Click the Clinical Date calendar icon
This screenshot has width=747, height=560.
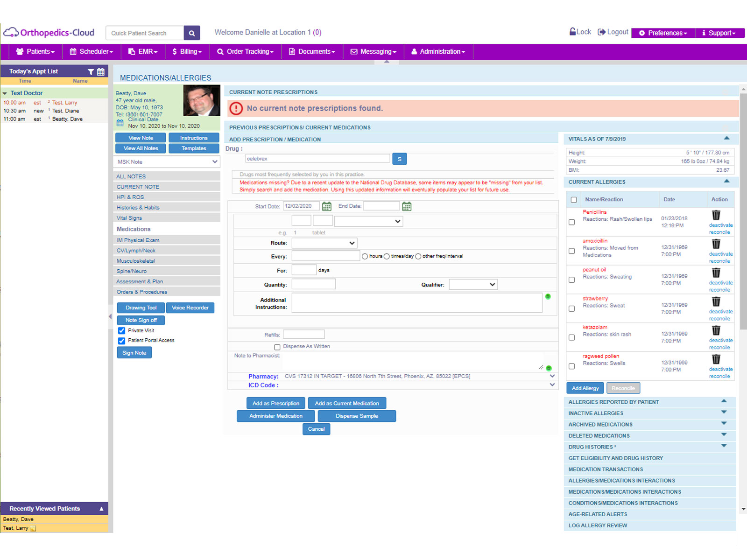coord(120,123)
